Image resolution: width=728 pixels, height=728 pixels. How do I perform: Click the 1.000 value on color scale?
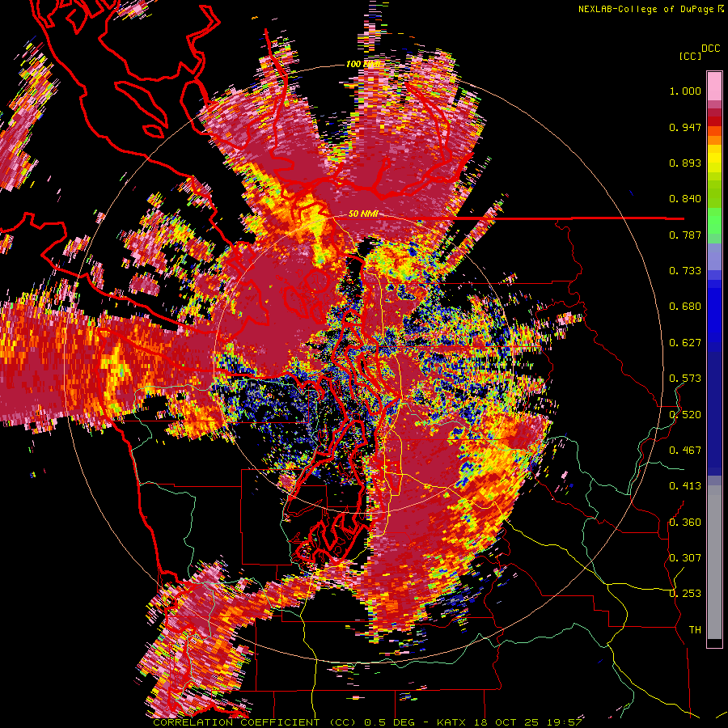click(x=685, y=91)
